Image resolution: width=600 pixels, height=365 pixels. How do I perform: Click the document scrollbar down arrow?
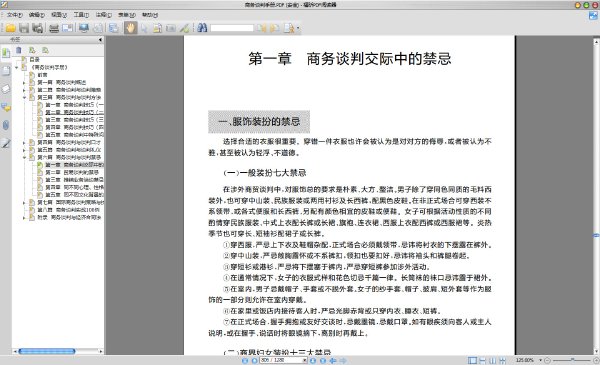click(596, 351)
